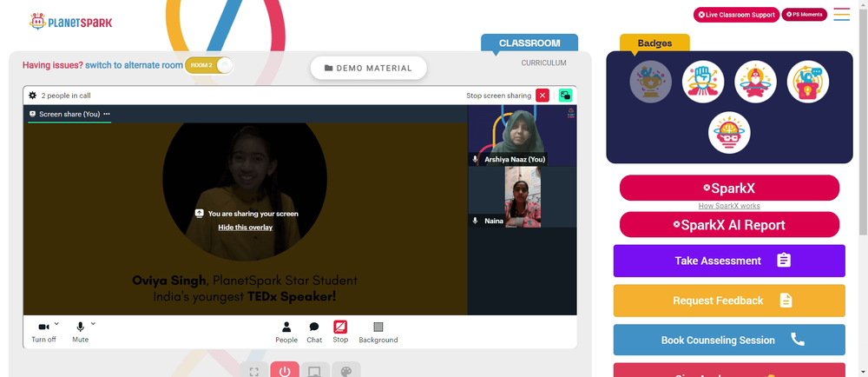Open the Chat panel

[x=314, y=332]
